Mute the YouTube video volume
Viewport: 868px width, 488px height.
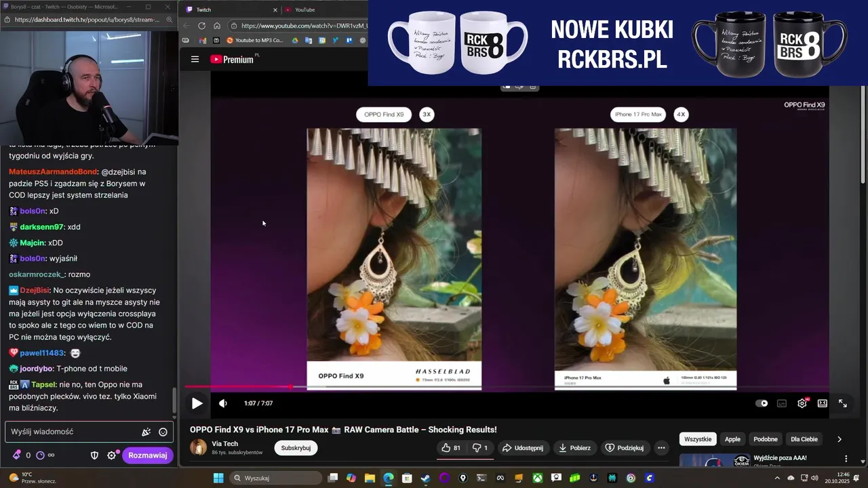223,403
